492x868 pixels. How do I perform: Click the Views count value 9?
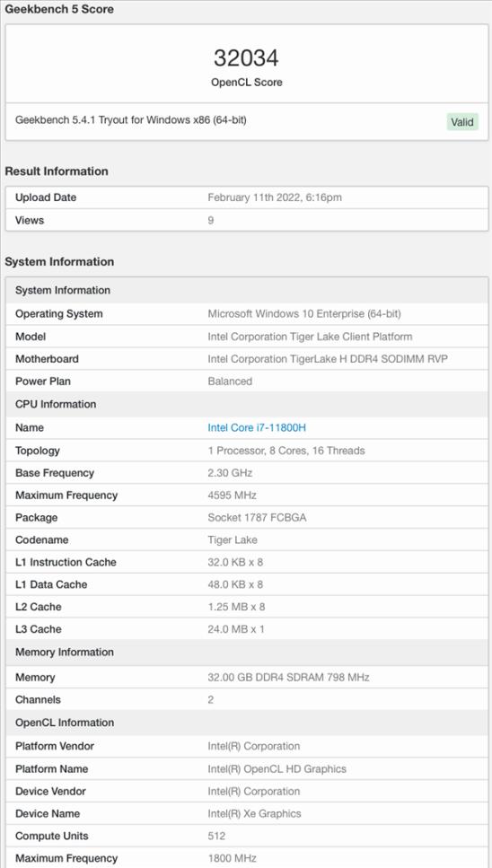[211, 220]
